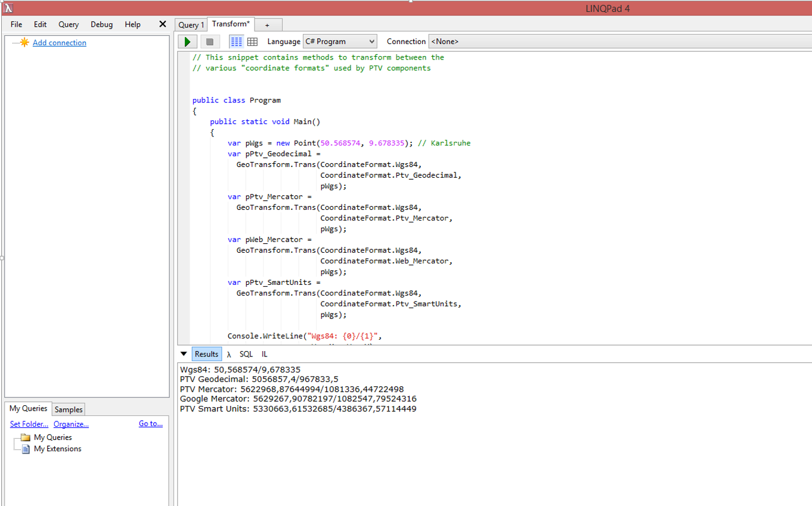Open My Extensions file item
The width and height of the screenshot is (812, 506).
pyautogui.click(x=57, y=449)
